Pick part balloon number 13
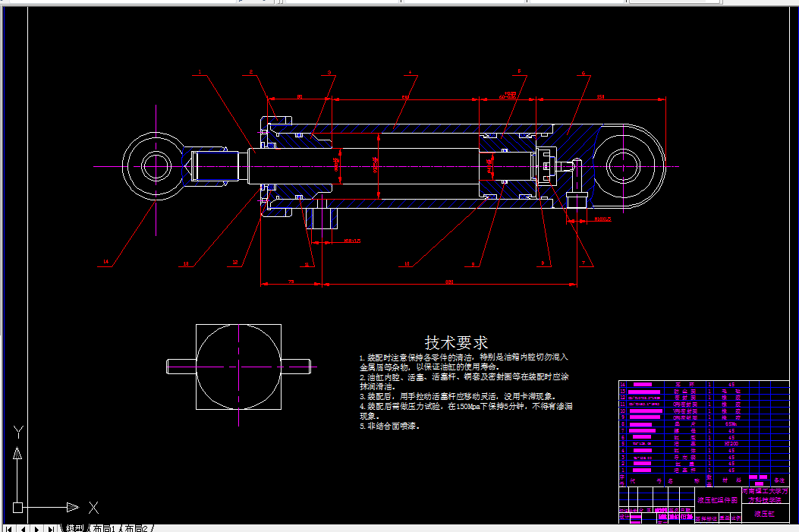The height and width of the screenshot is (532, 799). tap(185, 263)
